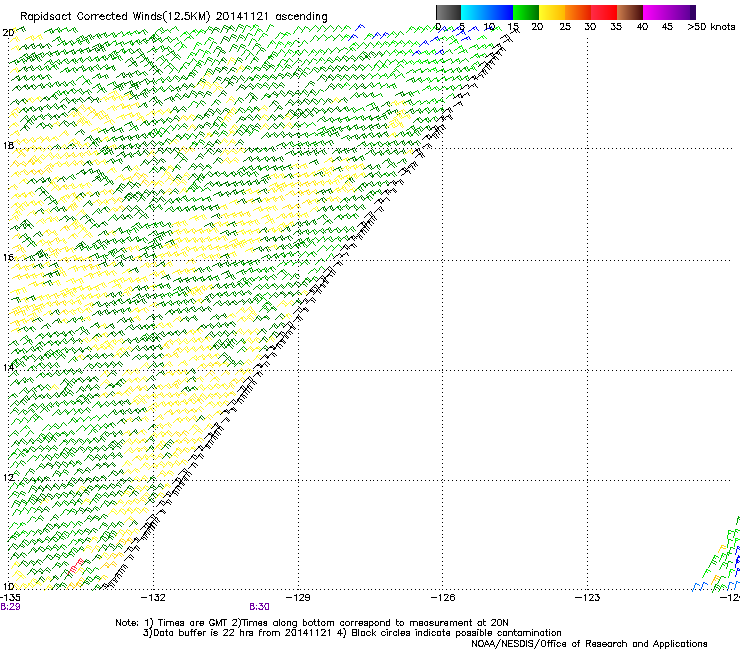Click the yellow 20-25 knots color swatch
Image resolution: width=740 pixels, height=650 pixels.
tap(552, 12)
